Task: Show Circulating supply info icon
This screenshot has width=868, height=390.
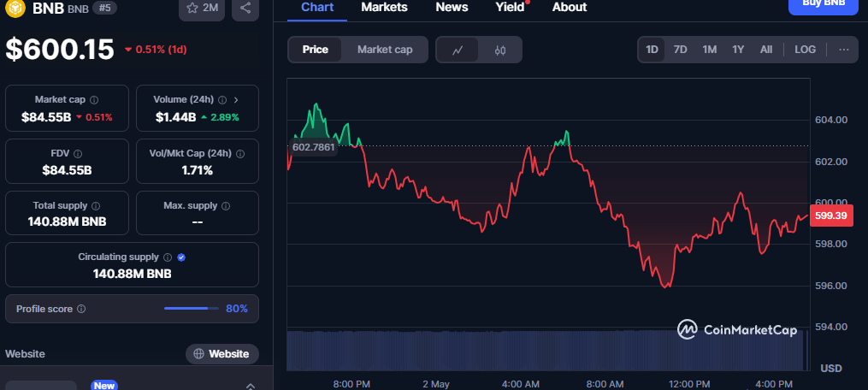Action: [x=168, y=257]
